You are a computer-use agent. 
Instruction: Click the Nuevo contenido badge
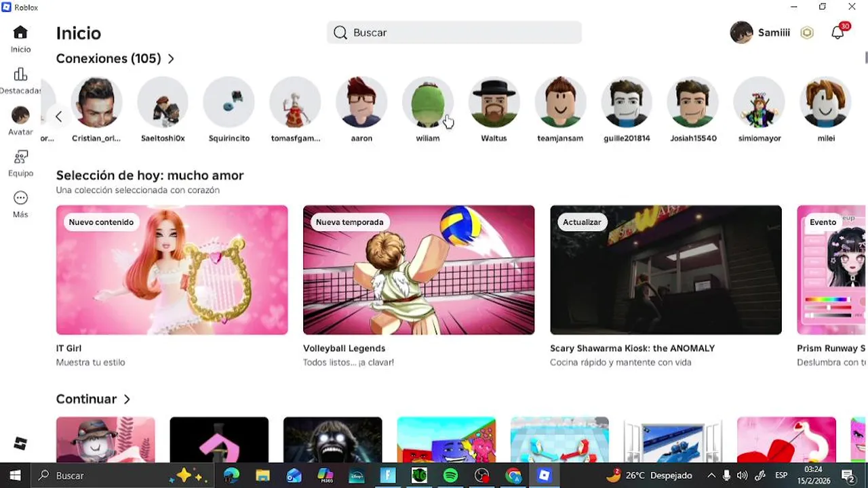point(101,222)
